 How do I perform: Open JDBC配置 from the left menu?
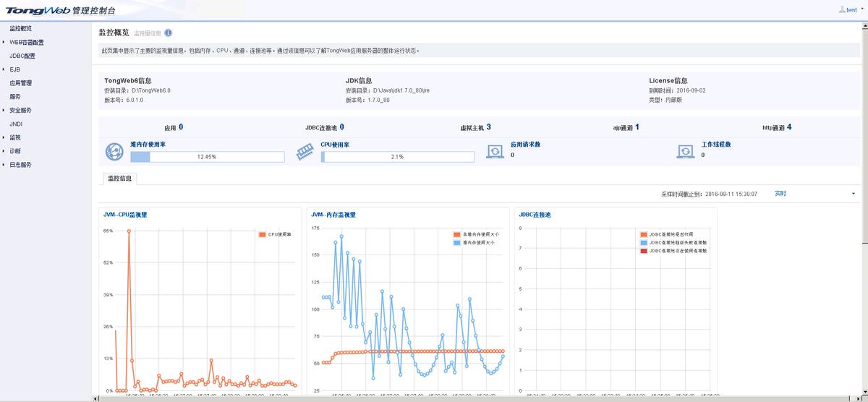click(x=22, y=56)
